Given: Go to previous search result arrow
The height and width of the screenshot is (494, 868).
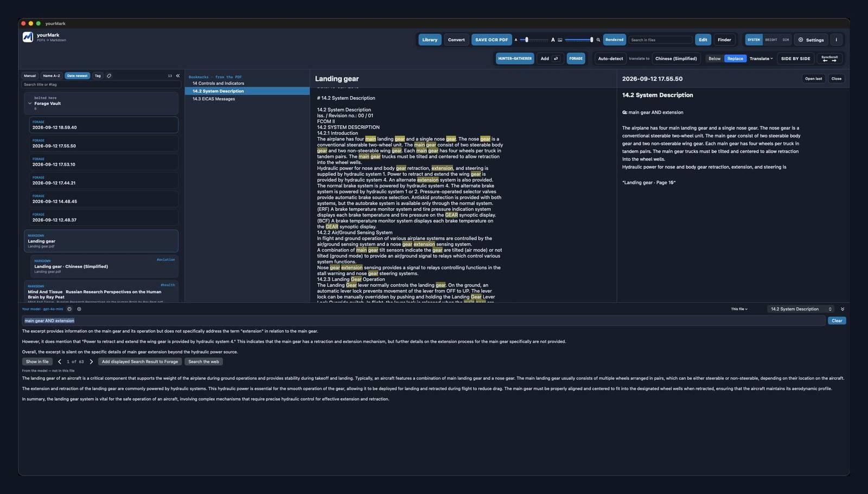Looking at the screenshot, I should point(60,362).
